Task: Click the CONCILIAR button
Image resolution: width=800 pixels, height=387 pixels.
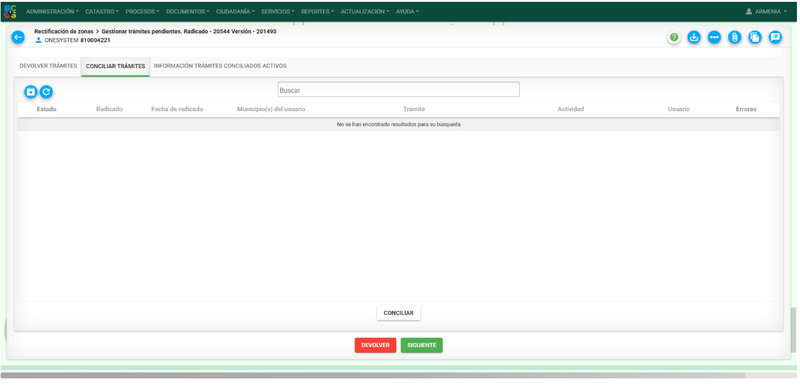Action: coord(398,313)
